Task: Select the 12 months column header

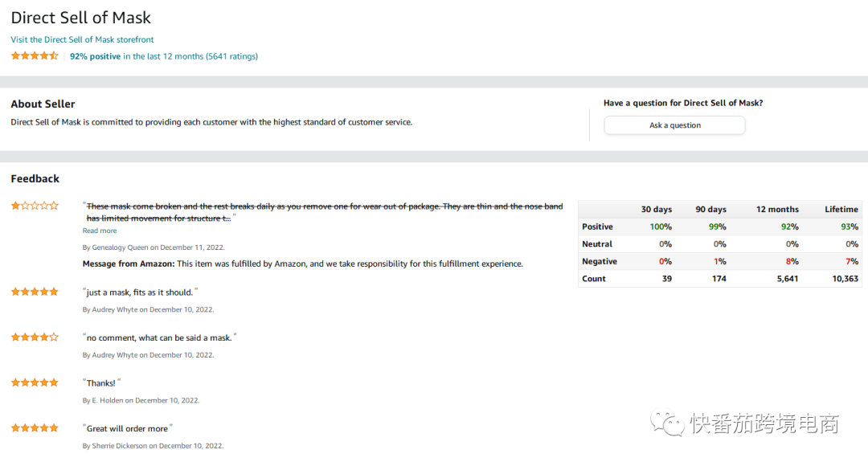Action: pyautogui.click(x=777, y=209)
